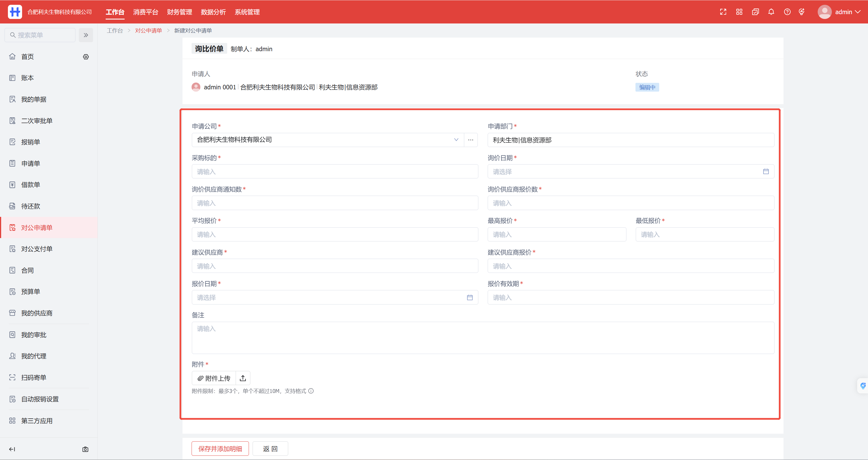The width and height of the screenshot is (868, 460).
Task: Select 对公支付单 in sidebar menu
Action: point(37,249)
